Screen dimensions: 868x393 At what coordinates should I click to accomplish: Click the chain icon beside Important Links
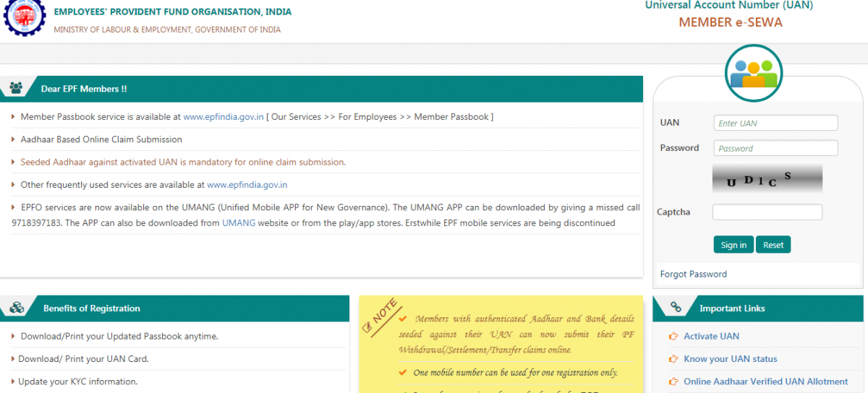coord(676,308)
